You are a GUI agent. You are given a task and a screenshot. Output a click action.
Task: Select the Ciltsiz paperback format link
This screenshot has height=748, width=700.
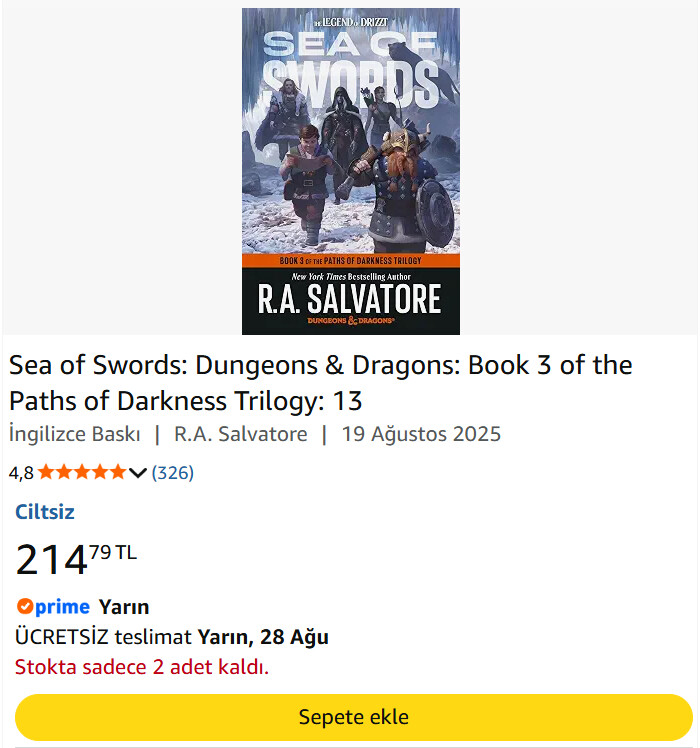[x=45, y=512]
